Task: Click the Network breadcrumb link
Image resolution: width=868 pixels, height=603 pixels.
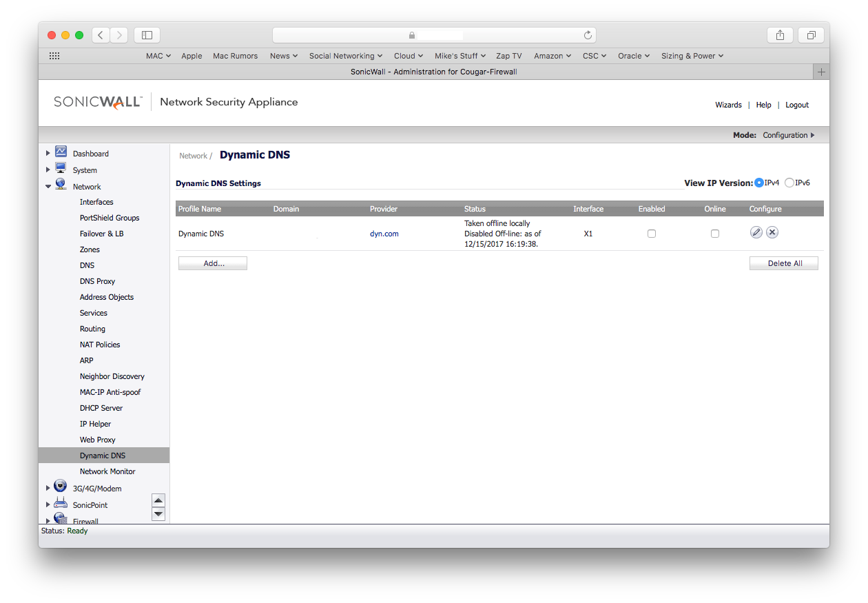Action: point(193,156)
